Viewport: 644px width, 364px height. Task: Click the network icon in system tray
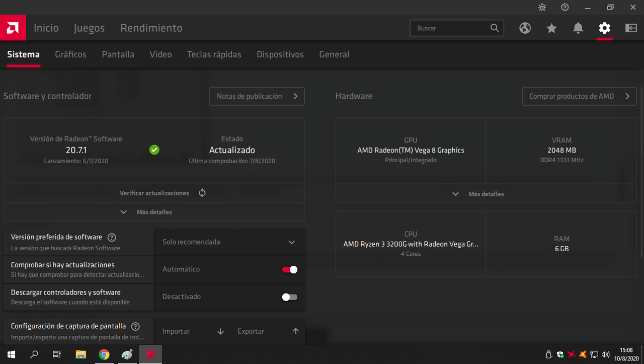coord(594,354)
